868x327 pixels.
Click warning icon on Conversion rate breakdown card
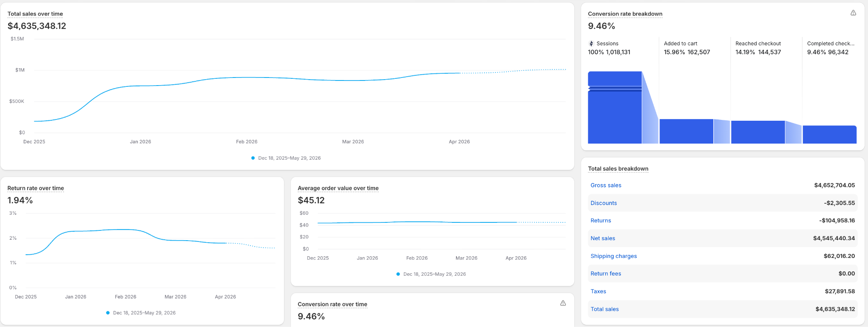(x=853, y=13)
